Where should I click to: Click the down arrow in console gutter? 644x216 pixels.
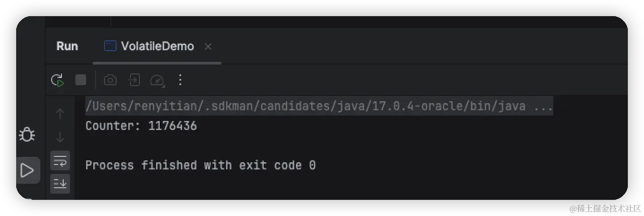coord(60,137)
